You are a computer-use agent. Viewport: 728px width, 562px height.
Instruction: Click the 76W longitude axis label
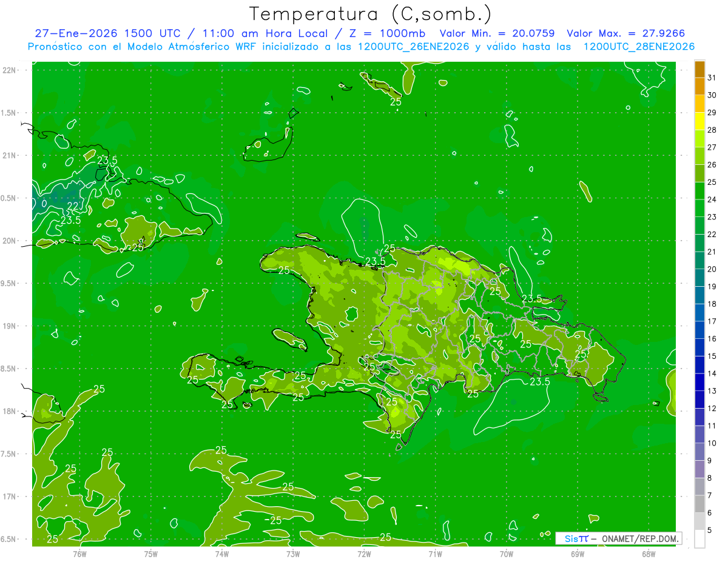(x=79, y=554)
